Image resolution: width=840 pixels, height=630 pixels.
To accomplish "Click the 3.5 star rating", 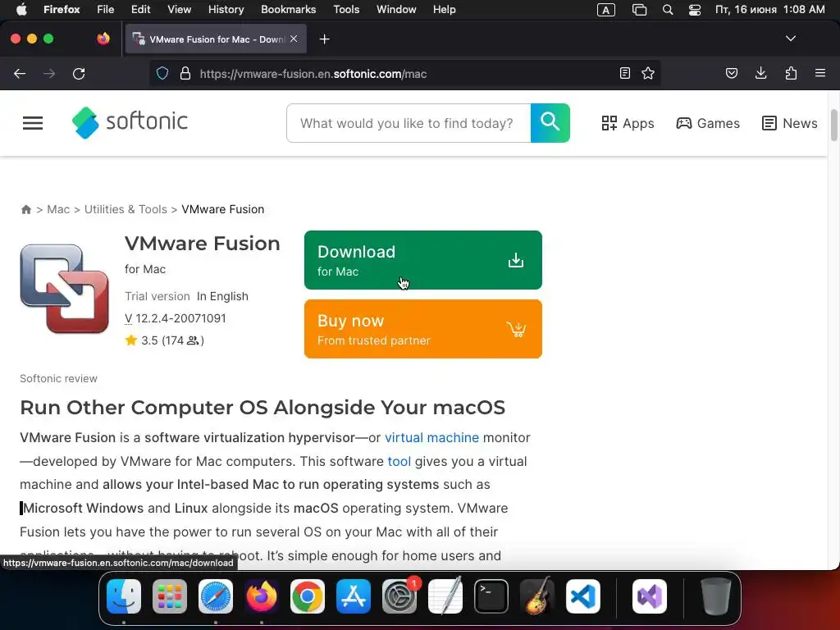I will [x=164, y=340].
